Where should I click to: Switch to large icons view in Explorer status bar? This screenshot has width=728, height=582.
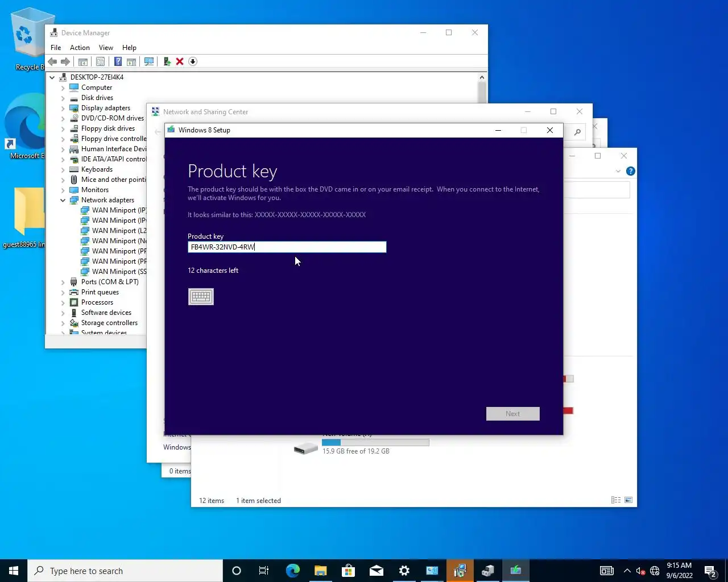click(x=628, y=500)
